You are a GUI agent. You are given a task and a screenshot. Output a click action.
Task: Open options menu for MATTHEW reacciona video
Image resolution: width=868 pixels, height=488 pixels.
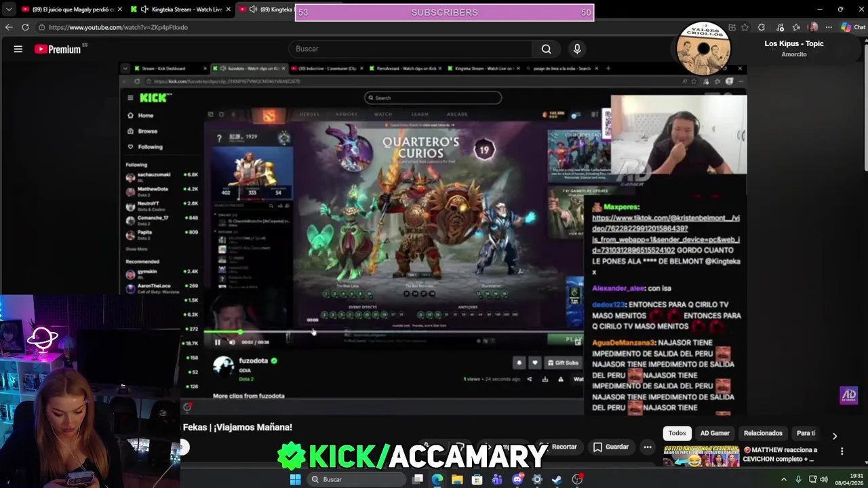(x=842, y=451)
